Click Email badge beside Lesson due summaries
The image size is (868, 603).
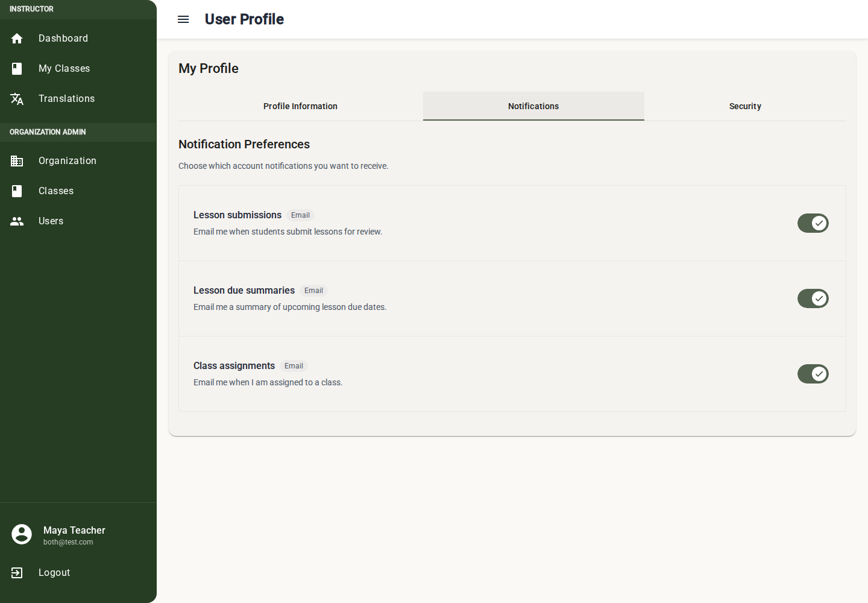coord(313,291)
